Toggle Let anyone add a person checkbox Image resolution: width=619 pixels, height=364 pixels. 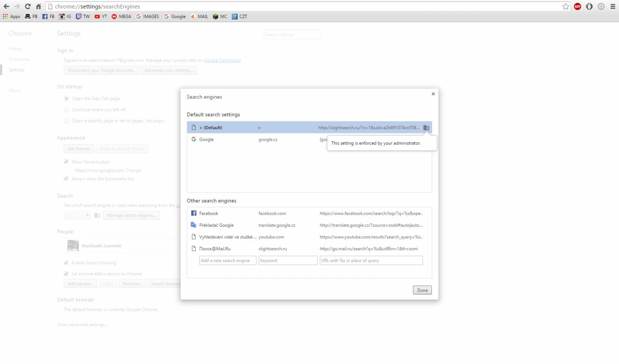pos(66,273)
